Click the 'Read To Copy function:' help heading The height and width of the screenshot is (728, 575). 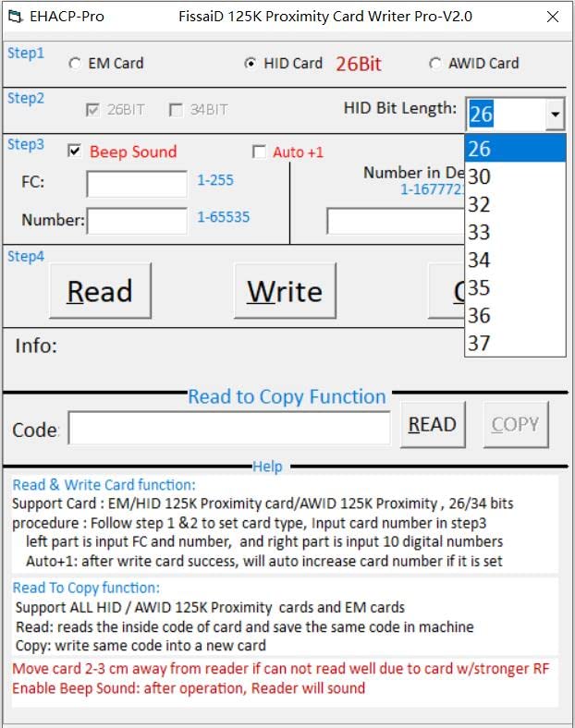86,588
